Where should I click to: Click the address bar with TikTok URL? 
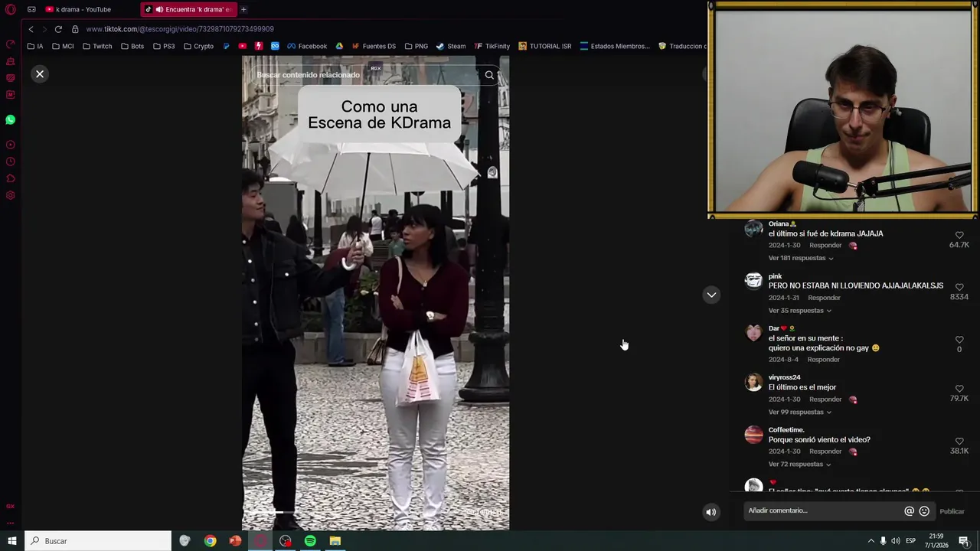(180, 29)
